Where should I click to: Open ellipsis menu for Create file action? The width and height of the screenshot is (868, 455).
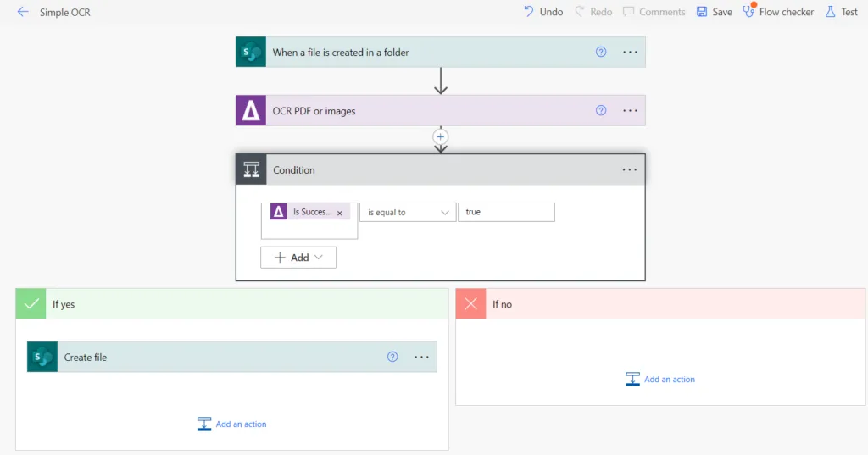[x=421, y=357]
